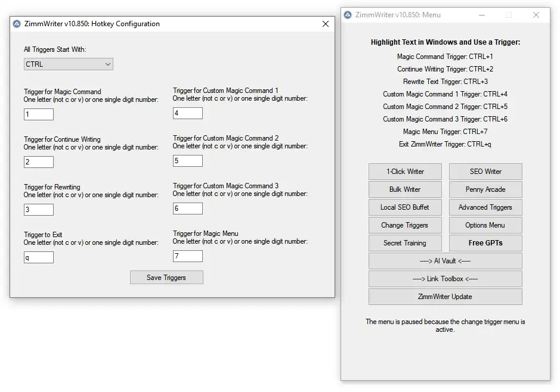Open Penny Arcade
The width and height of the screenshot is (560, 392).
[485, 189]
